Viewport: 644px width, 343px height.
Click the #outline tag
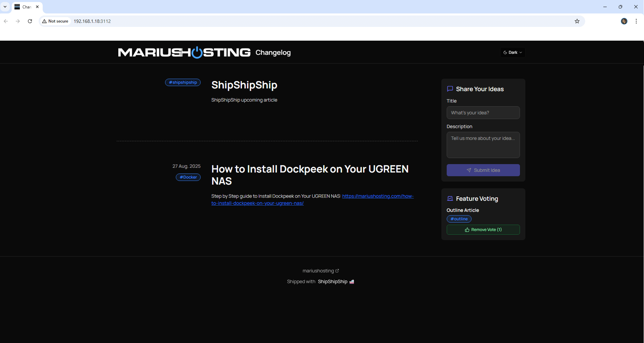tap(459, 219)
